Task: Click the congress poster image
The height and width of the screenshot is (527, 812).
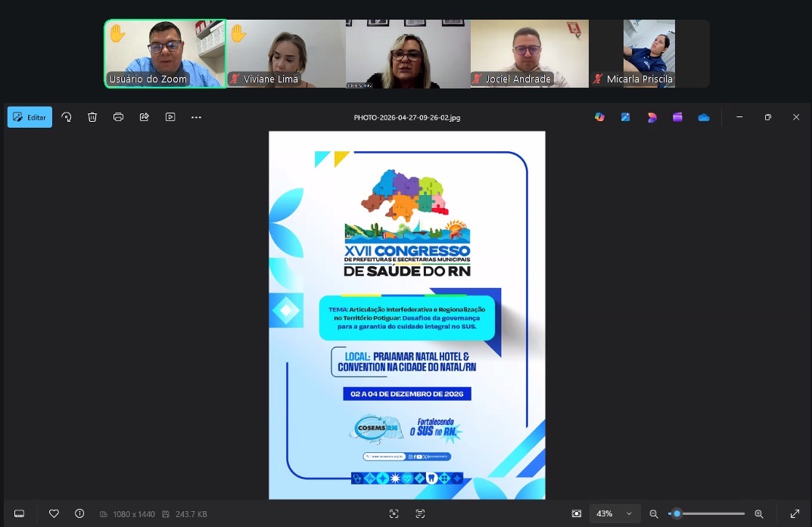Action: [407, 315]
